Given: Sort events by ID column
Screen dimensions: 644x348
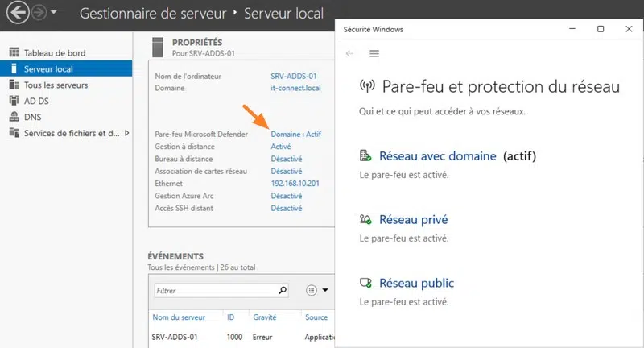Looking at the screenshot, I should pos(231,317).
